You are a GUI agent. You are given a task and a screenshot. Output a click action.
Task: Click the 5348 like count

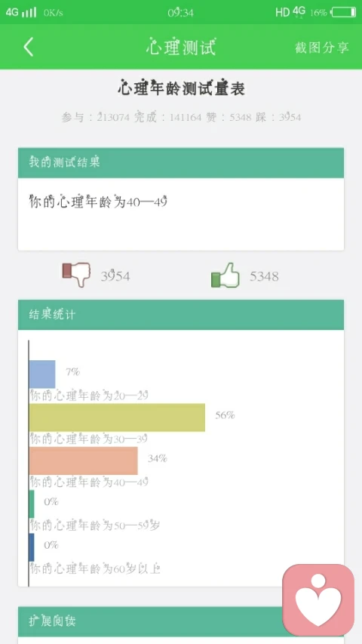[x=264, y=276]
